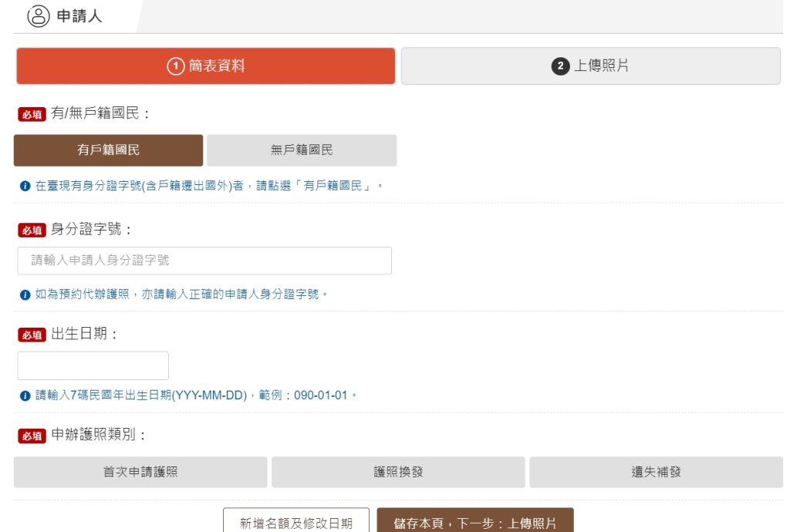This screenshot has width=790, height=532.
Task: Click the 新增名額及修改日期 button
Action: [x=295, y=521]
